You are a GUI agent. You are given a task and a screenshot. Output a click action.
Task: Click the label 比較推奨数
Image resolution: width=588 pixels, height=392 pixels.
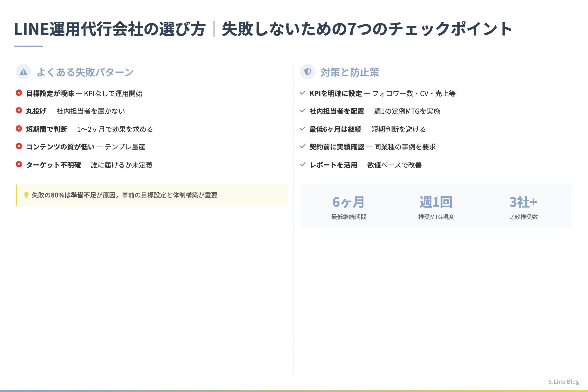[x=523, y=217]
